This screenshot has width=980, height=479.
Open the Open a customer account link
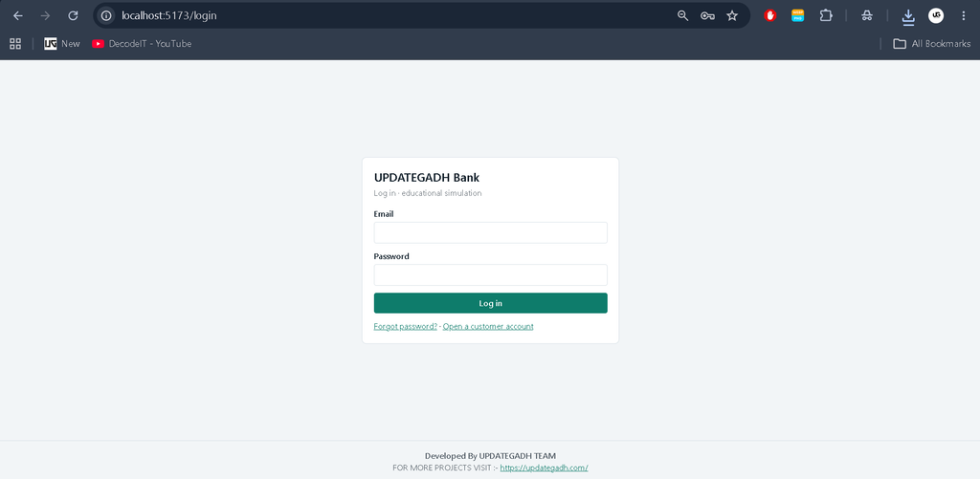click(488, 327)
